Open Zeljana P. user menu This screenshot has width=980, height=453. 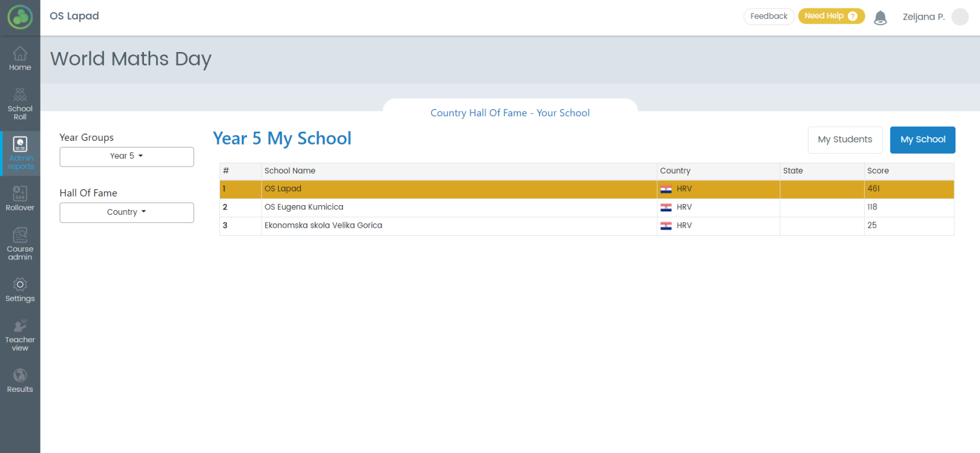[924, 17]
